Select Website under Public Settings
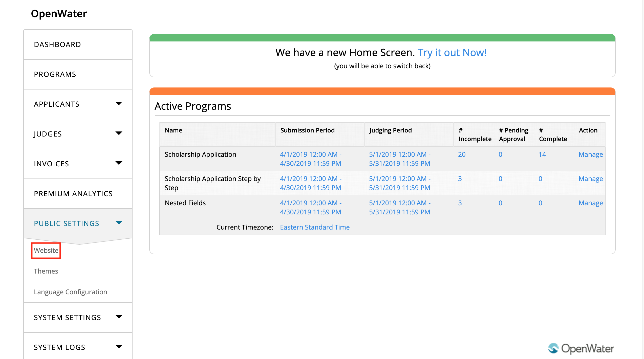The height and width of the screenshot is (359, 644). [x=46, y=251]
